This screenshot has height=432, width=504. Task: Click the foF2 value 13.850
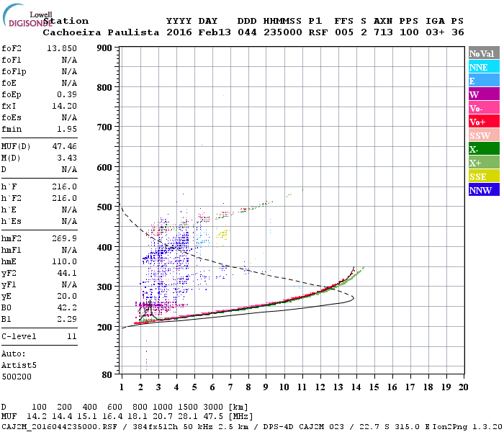(x=62, y=48)
